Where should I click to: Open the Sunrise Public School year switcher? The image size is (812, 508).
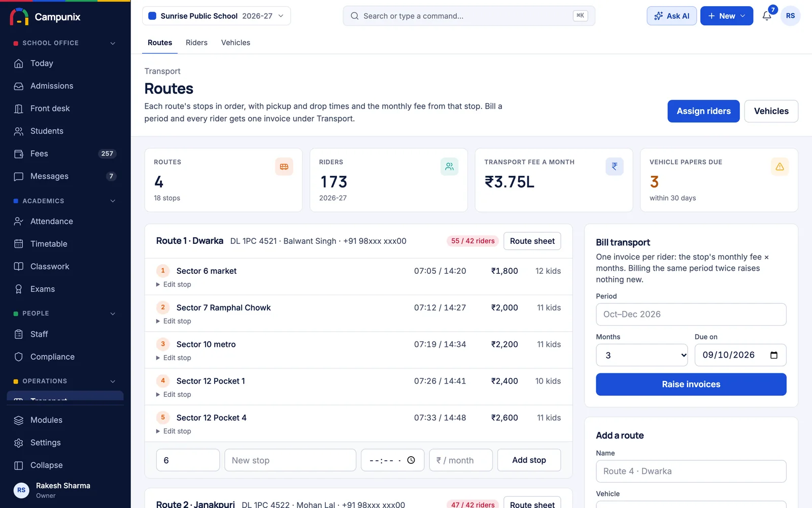(x=216, y=16)
